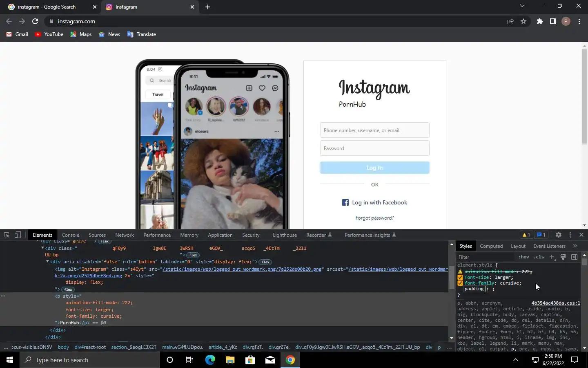The width and height of the screenshot is (588, 368).
Task: Open Chrome's three-dot main menu
Action: pos(579,21)
